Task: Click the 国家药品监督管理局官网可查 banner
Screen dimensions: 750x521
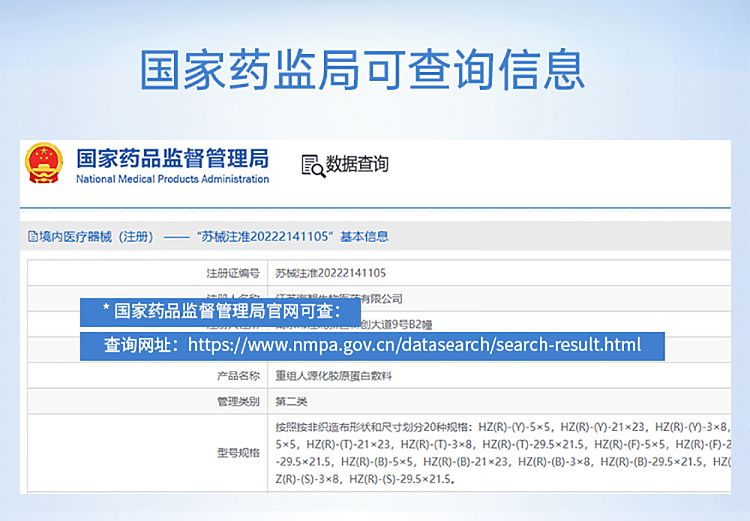Action: point(221,311)
